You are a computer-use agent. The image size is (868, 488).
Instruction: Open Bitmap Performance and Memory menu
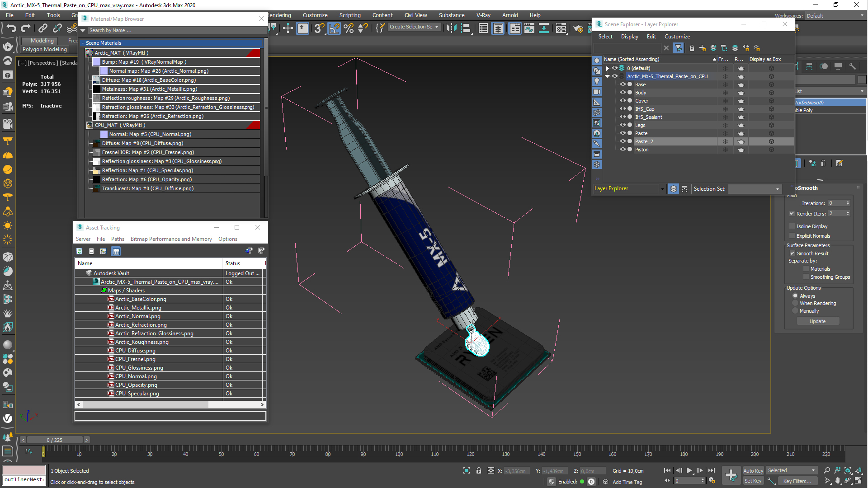pos(171,239)
